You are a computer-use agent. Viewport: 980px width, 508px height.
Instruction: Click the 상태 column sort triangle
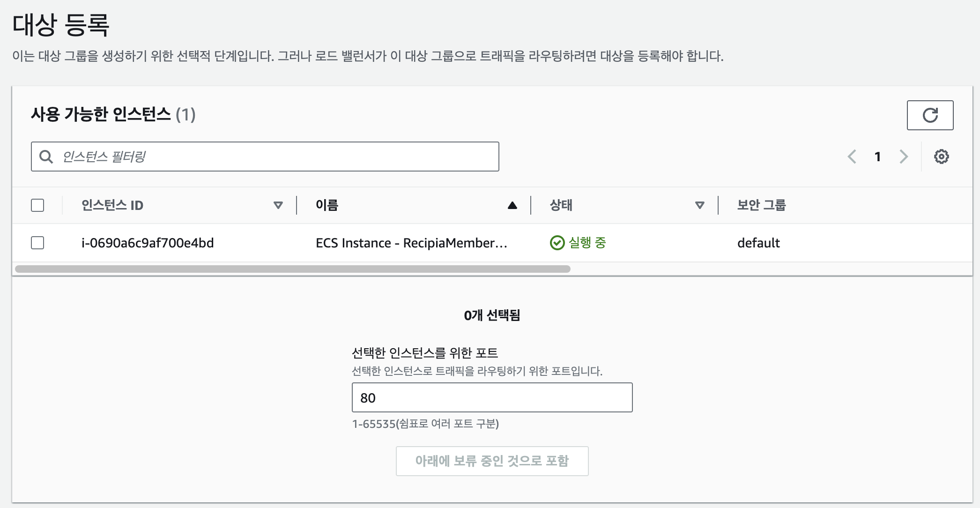click(700, 205)
